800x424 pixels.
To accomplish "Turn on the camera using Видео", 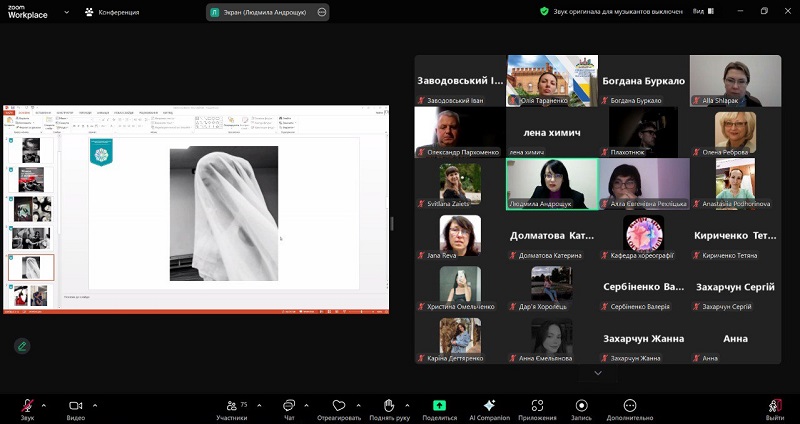I will [75, 406].
